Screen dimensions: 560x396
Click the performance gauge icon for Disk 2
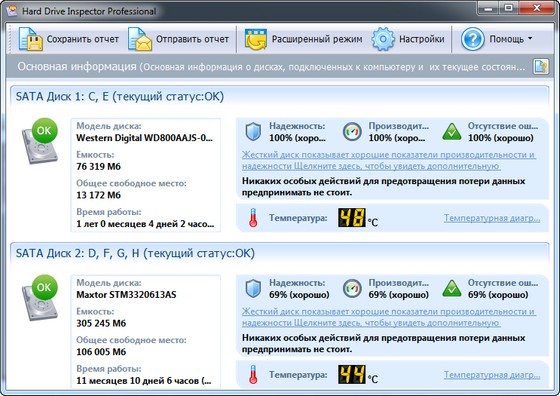tap(352, 289)
